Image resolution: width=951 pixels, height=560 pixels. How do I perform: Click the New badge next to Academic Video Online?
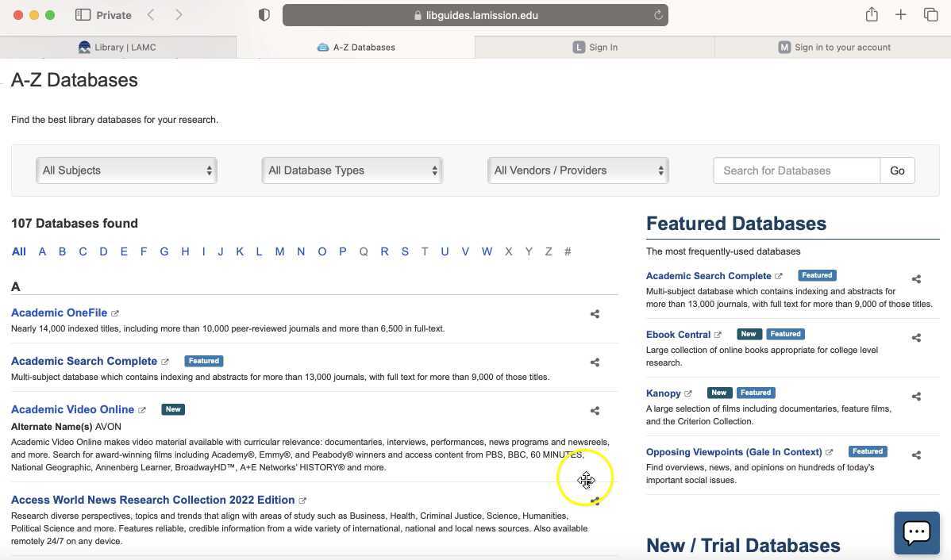click(x=173, y=409)
